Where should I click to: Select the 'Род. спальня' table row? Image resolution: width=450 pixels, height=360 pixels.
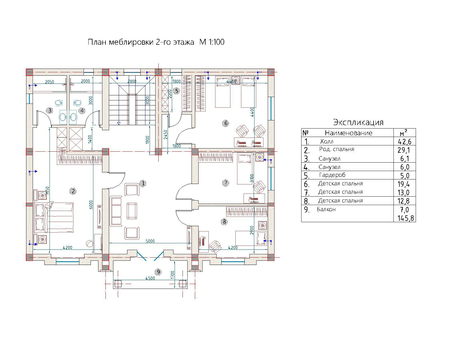point(358,150)
